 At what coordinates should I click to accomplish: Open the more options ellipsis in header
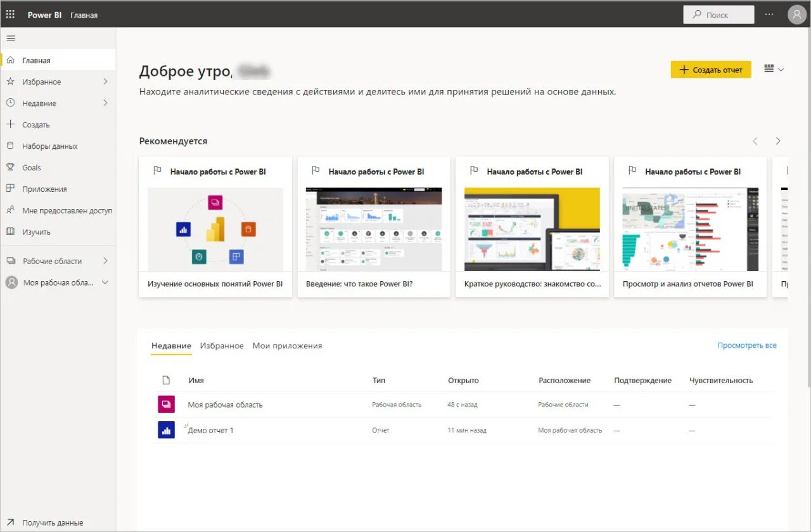(769, 14)
